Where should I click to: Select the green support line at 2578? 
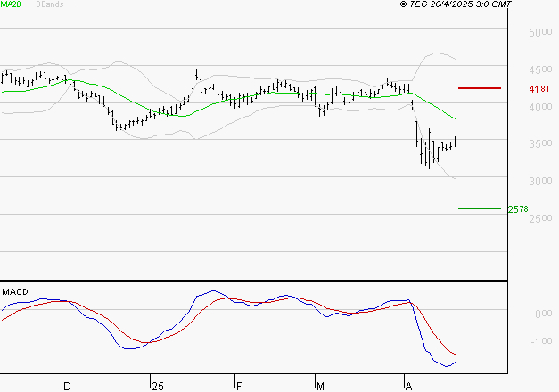(479, 208)
